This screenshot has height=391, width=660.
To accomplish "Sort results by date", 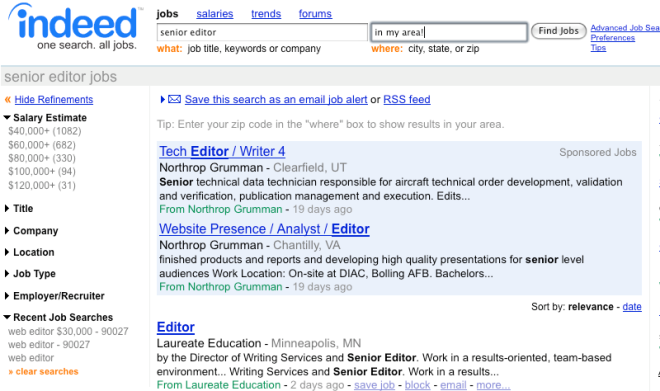I will pos(632,307).
